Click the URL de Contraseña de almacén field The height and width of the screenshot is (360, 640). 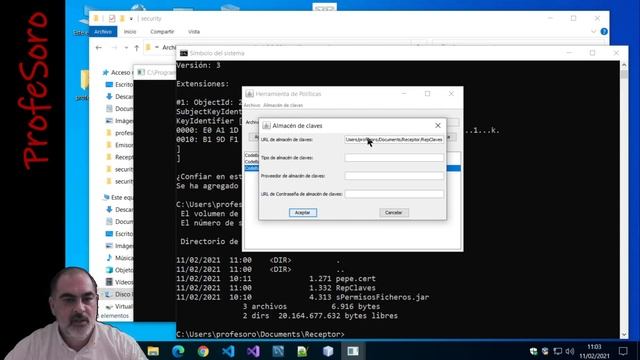[394, 194]
